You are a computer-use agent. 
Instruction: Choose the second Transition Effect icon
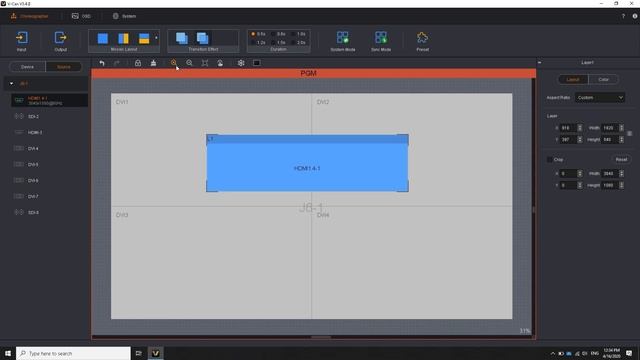(202, 38)
